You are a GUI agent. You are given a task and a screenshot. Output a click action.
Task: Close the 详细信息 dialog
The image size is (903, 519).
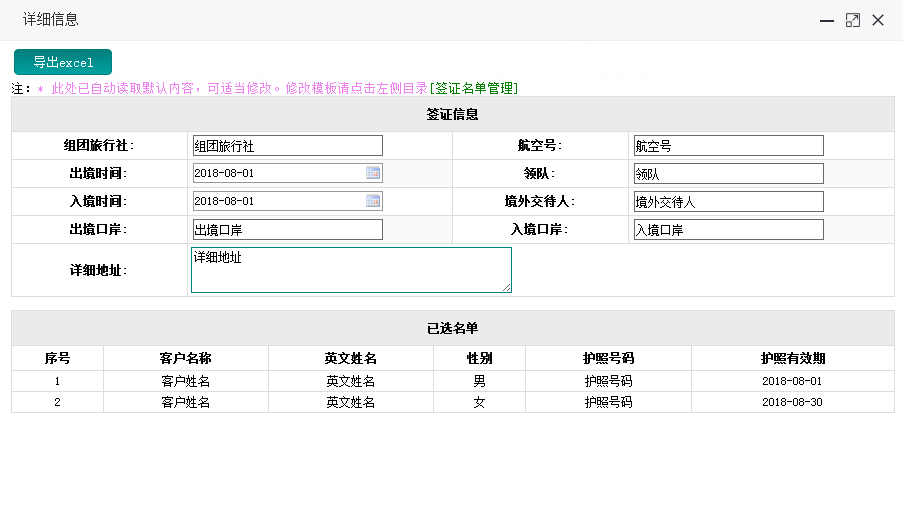tap(878, 20)
